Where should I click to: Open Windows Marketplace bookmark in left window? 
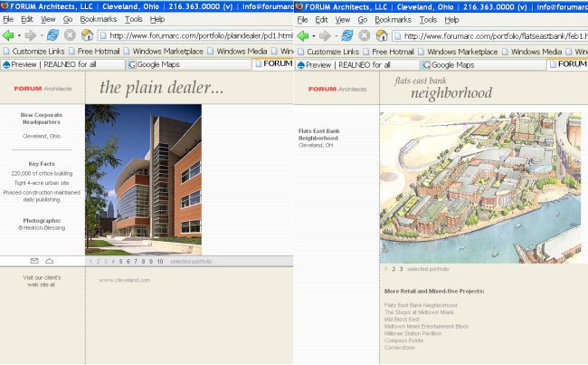tap(164, 51)
